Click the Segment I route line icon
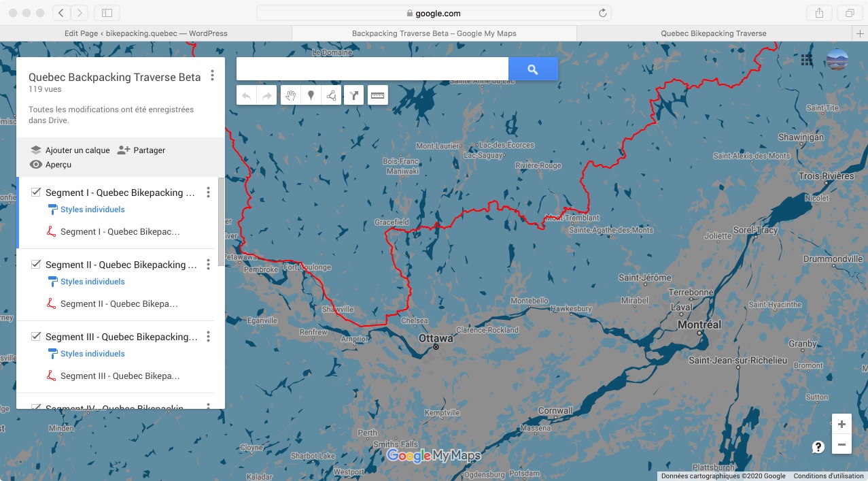Screen dimensions: 868x481 (51, 231)
